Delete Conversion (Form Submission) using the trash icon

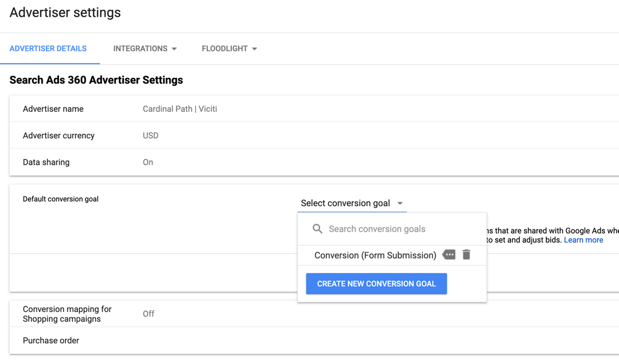(466, 255)
